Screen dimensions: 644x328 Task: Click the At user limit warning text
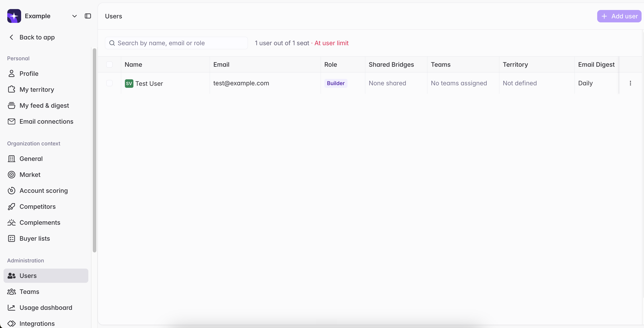(x=331, y=43)
